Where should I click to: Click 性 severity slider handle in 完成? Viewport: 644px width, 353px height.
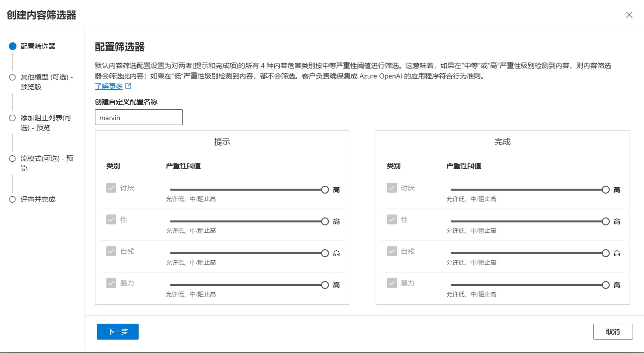[x=606, y=221]
